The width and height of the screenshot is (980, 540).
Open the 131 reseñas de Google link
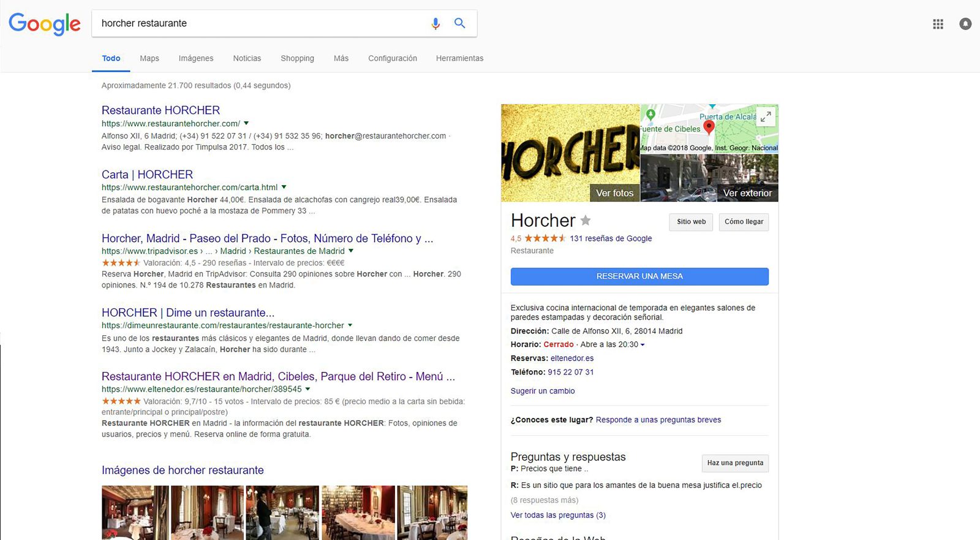pyautogui.click(x=611, y=238)
